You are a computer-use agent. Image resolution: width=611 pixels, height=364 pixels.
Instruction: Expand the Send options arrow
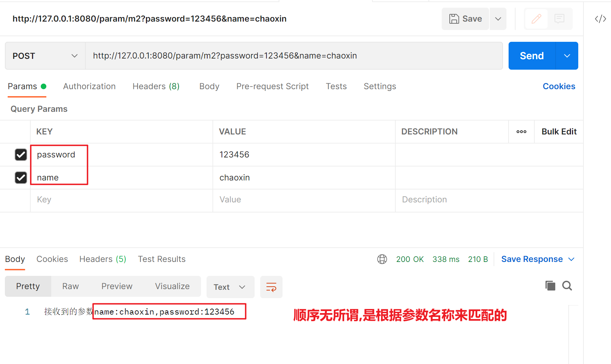567,56
